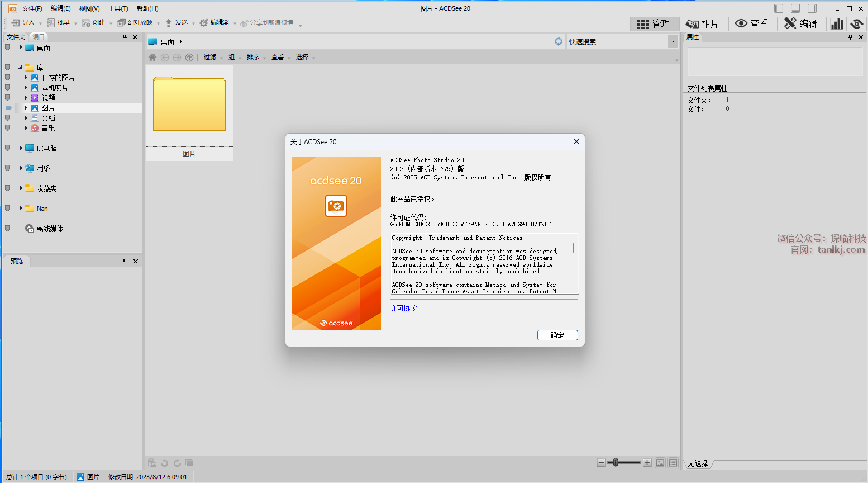Open the quick search dropdown arrow
The width and height of the screenshot is (868, 483).
(673, 41)
